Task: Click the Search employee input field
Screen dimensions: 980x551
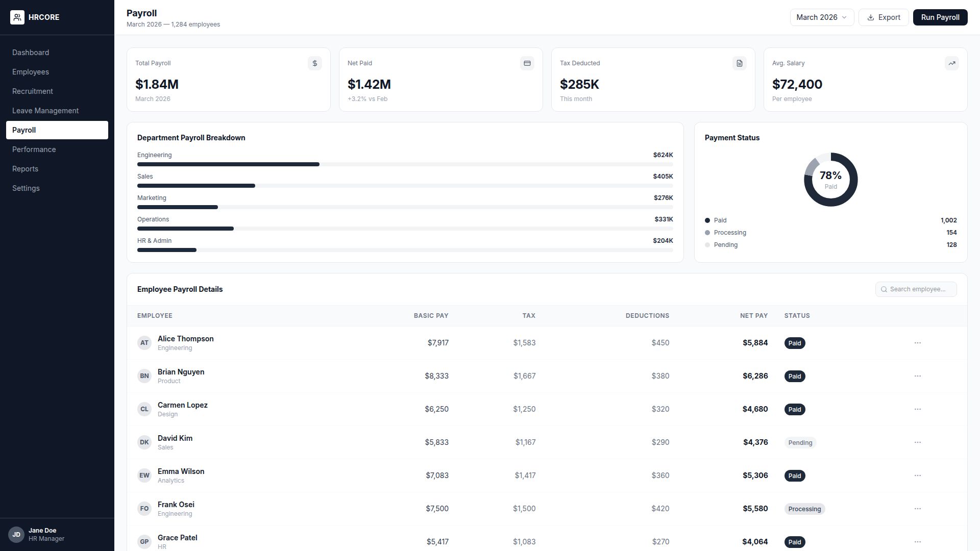Action: click(x=916, y=289)
